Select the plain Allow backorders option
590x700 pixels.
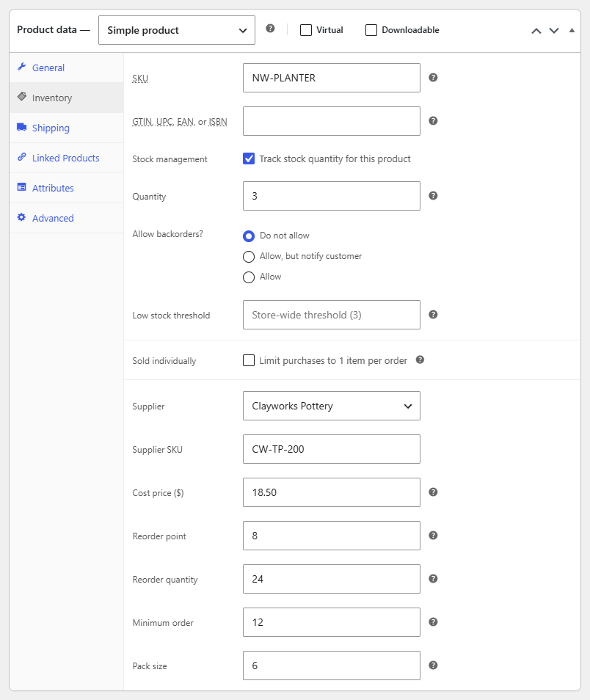(249, 277)
